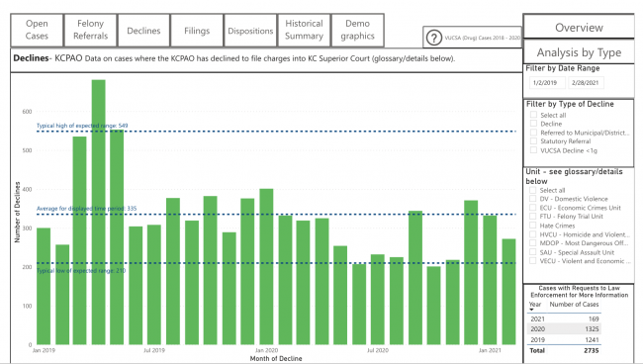Click the end date field 2/28/2021
Image resolution: width=643 pixels, height=364 pixels.
586,82
